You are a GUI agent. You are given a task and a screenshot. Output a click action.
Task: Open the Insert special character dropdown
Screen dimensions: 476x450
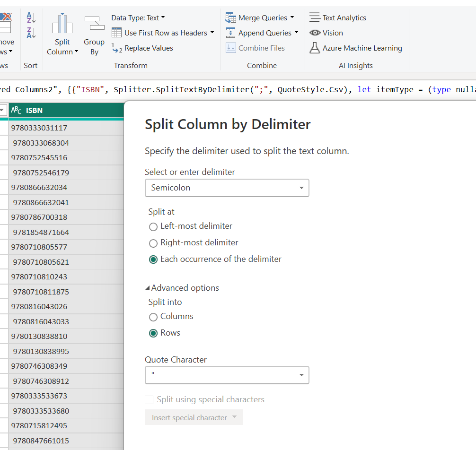[x=194, y=417]
